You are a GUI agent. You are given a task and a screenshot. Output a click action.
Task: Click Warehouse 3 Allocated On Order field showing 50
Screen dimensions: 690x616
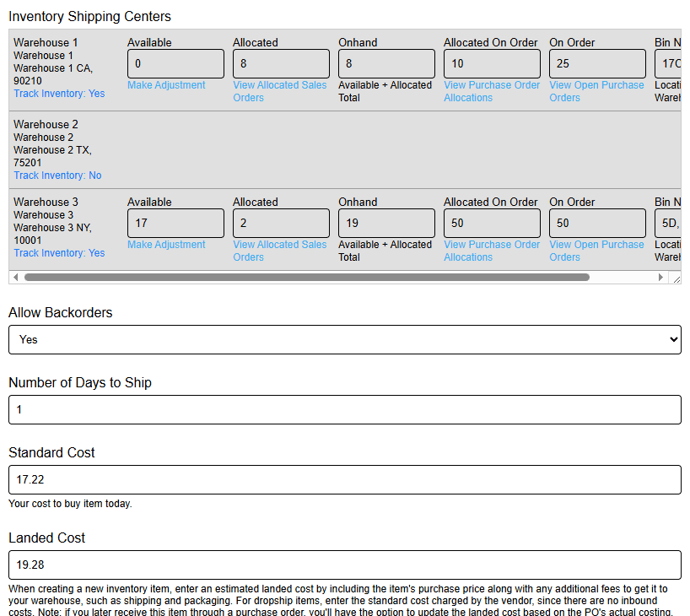tap(492, 224)
